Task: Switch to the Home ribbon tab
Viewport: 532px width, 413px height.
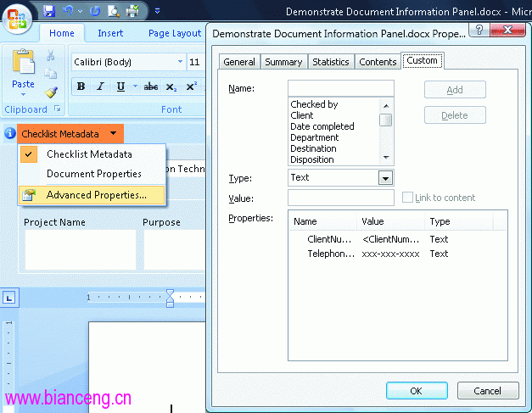Action: pos(62,33)
